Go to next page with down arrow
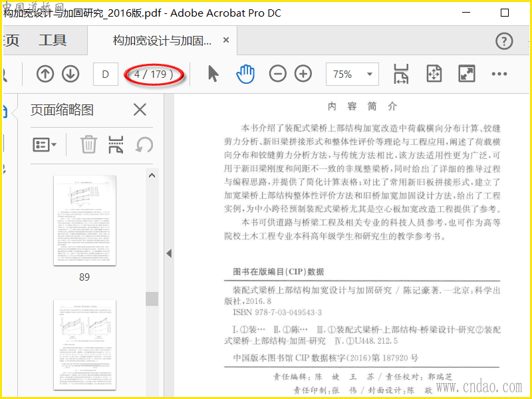The image size is (532, 399). tap(70, 74)
